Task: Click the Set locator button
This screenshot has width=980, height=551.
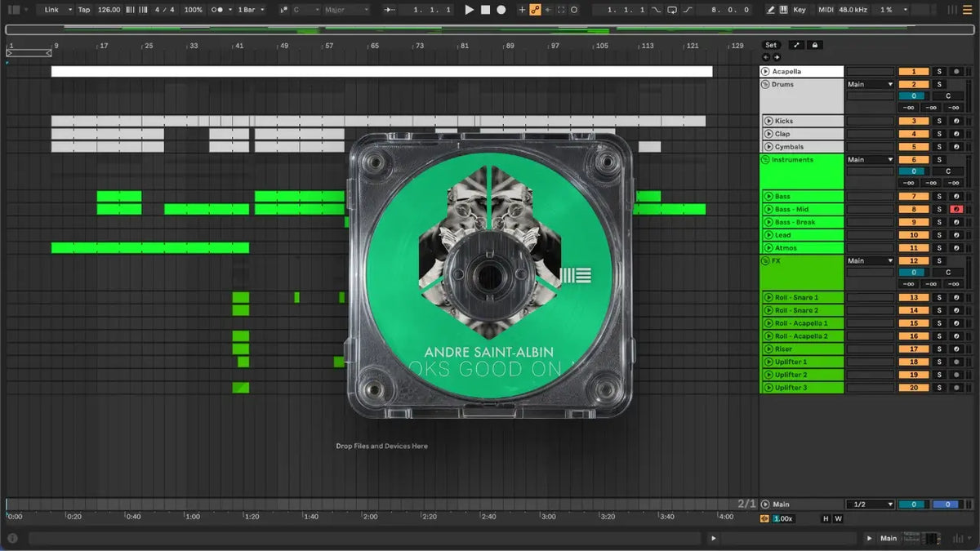Action: pos(771,45)
